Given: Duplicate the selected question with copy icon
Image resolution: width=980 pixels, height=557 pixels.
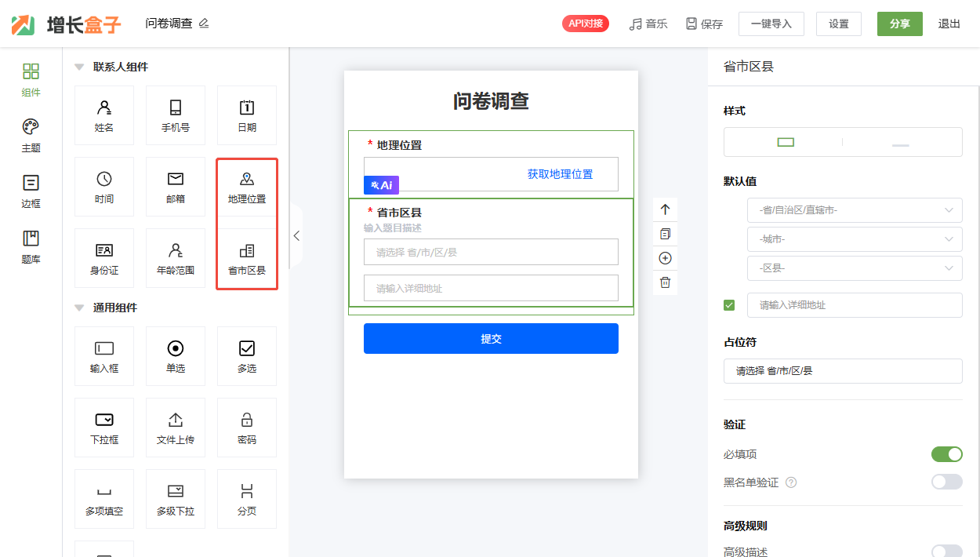Looking at the screenshot, I should tap(665, 234).
